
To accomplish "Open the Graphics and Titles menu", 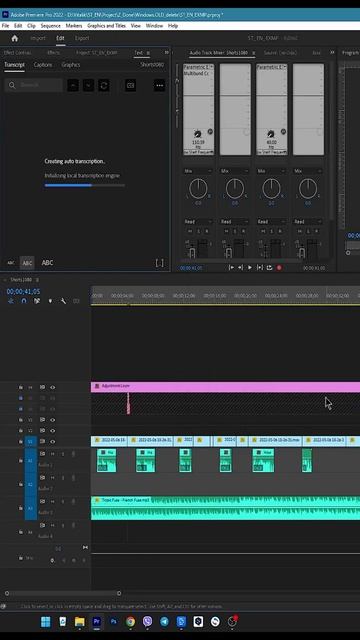I will (107, 26).
